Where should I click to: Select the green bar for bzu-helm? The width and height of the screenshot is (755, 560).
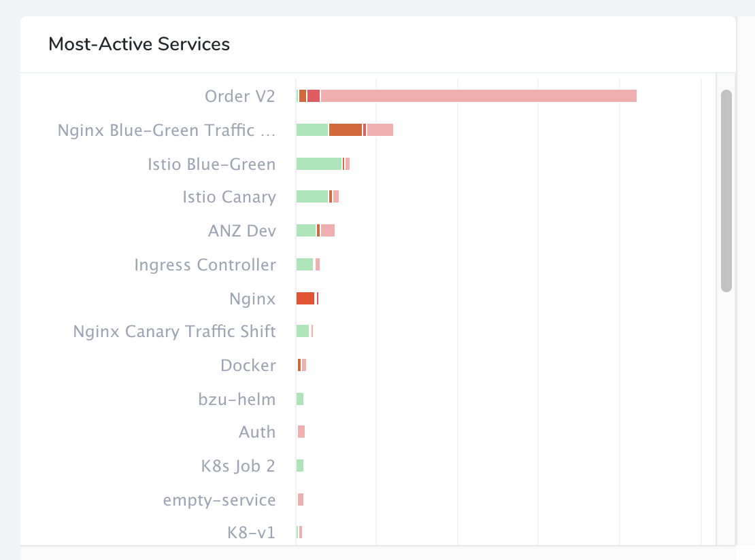coord(300,399)
